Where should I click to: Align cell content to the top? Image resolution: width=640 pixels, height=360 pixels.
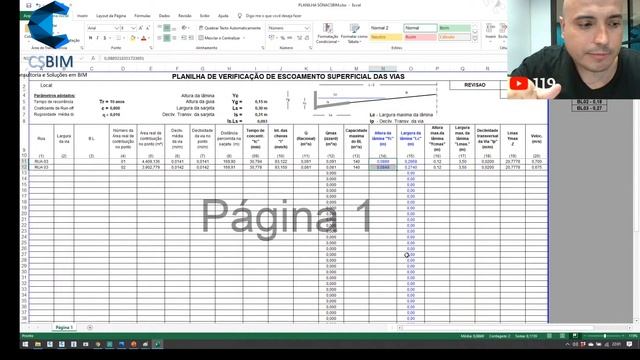(x=160, y=28)
